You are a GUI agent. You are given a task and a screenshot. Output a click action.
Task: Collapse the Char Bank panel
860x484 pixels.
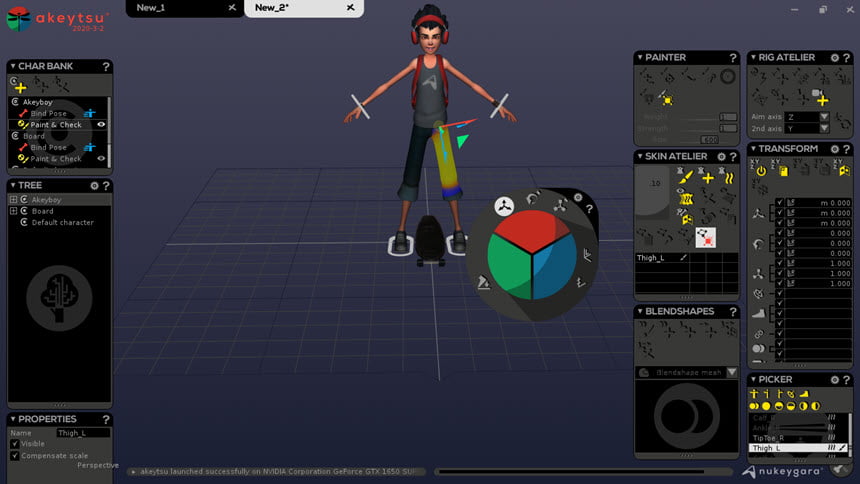13,66
